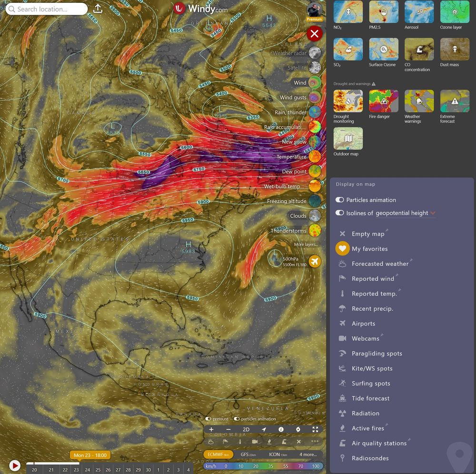This screenshot has height=474, width=476.
Task: Choose Air quality stations display option
Action: pos(379,444)
